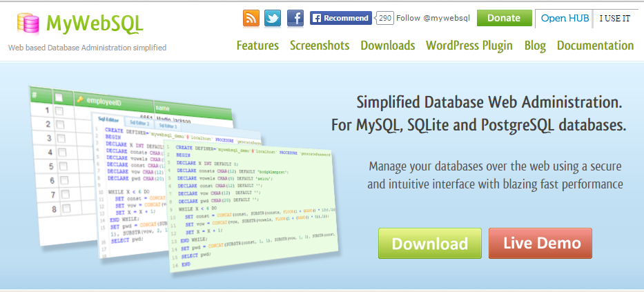Tick the row 3 checkbox in table illustration

[61, 138]
